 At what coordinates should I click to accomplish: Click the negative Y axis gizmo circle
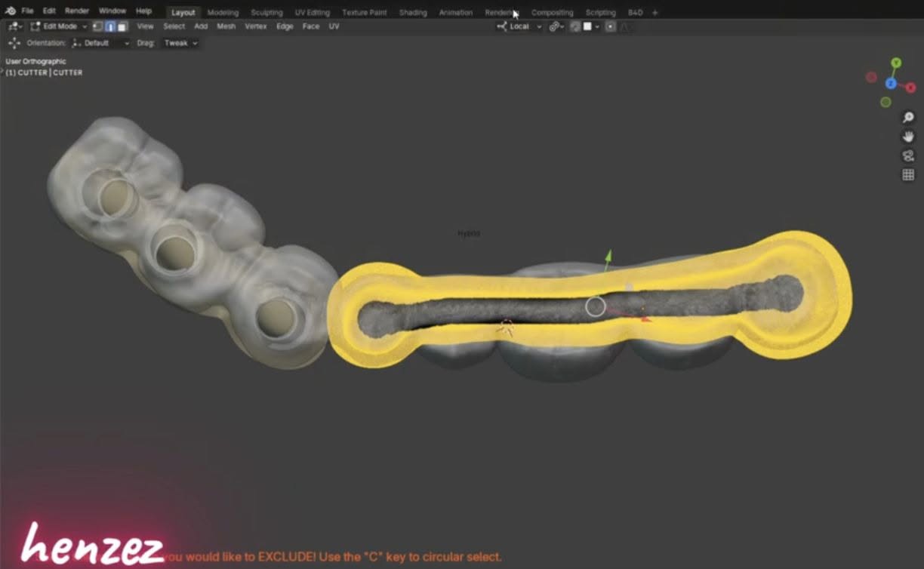pos(885,102)
